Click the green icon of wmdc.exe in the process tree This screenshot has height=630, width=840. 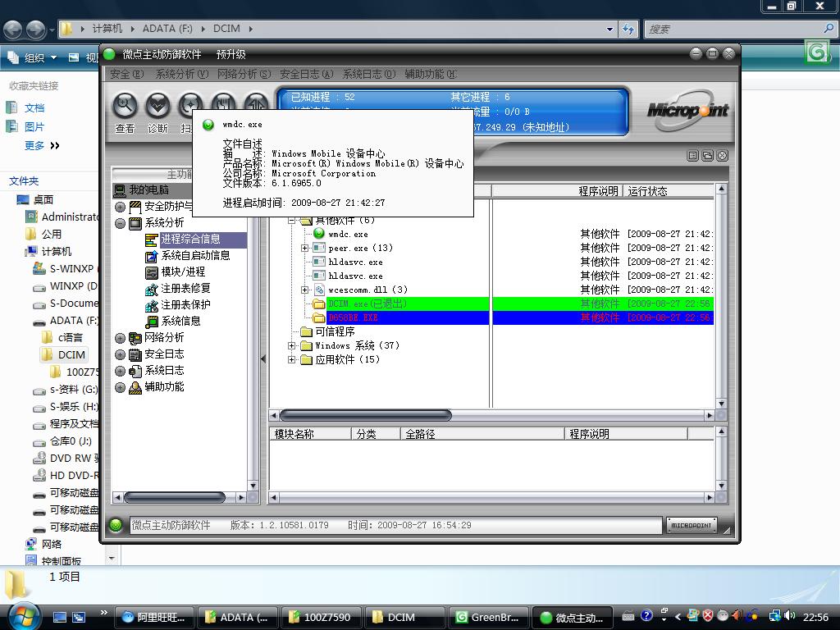click(x=319, y=234)
